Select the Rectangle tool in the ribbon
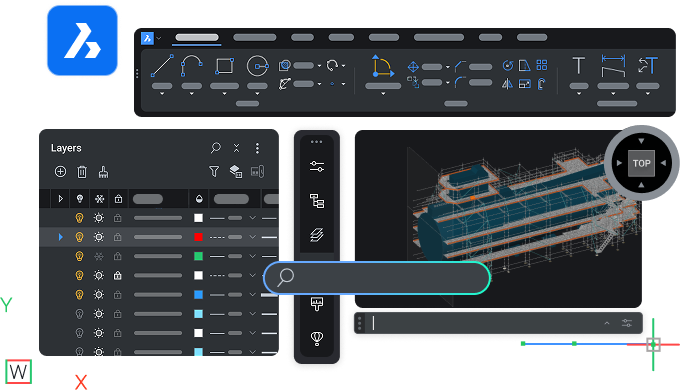Viewport: 680px width, 390px height. [x=224, y=66]
